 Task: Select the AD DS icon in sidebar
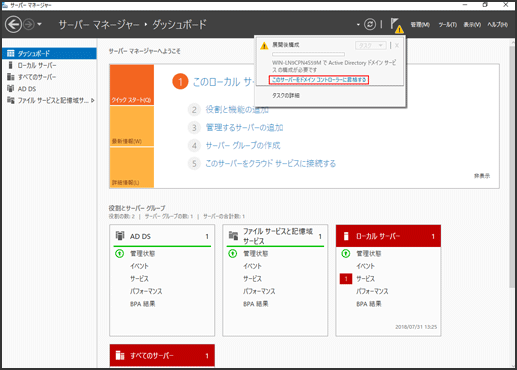[11, 89]
